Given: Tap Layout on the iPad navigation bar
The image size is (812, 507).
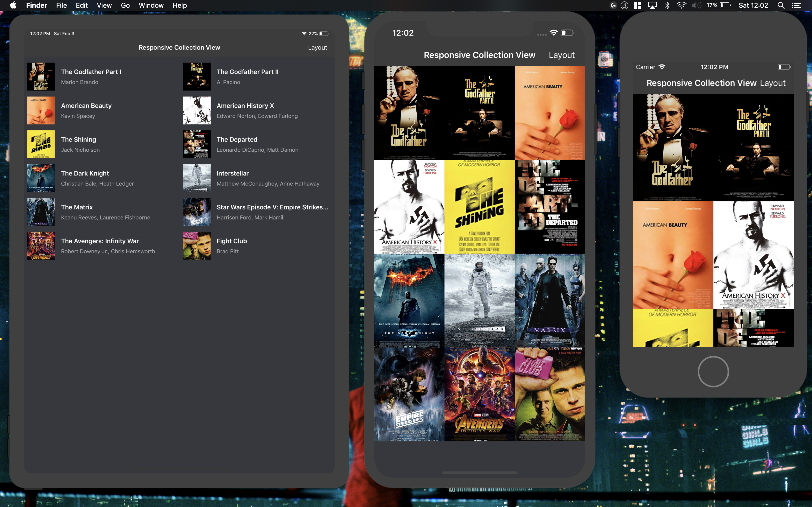Looking at the screenshot, I should click(x=317, y=48).
